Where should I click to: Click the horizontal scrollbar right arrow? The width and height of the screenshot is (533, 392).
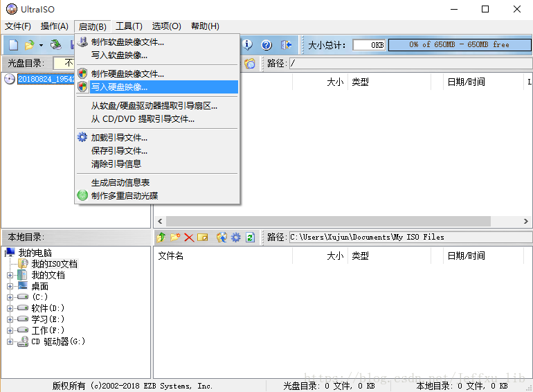click(x=526, y=222)
